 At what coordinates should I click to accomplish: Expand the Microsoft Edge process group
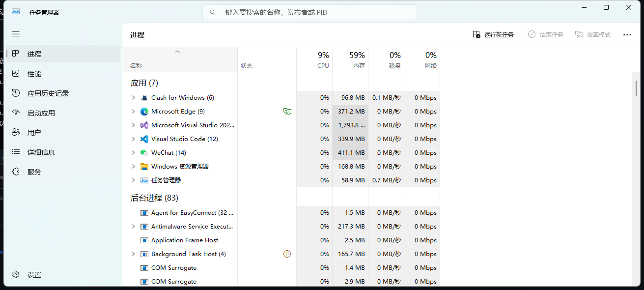[133, 112]
